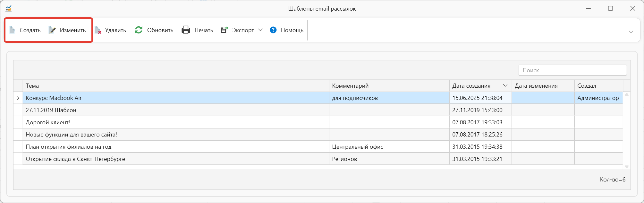
Task: Click the 07.08.2017 19:33:03 date cell
Action: (480, 122)
